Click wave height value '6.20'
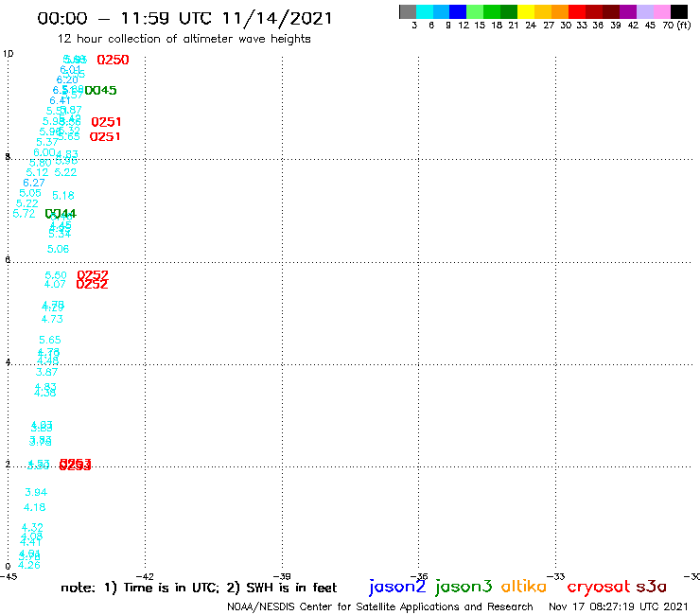 tap(67, 79)
